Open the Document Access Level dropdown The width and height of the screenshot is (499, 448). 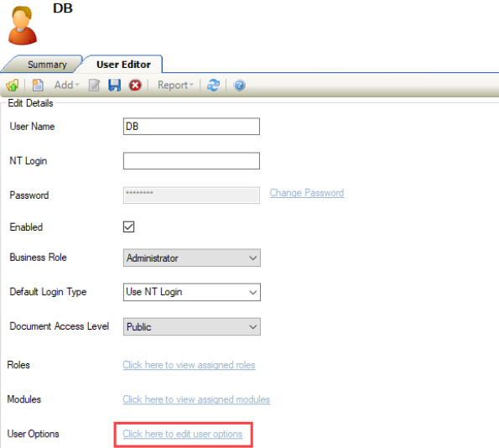[x=191, y=326]
